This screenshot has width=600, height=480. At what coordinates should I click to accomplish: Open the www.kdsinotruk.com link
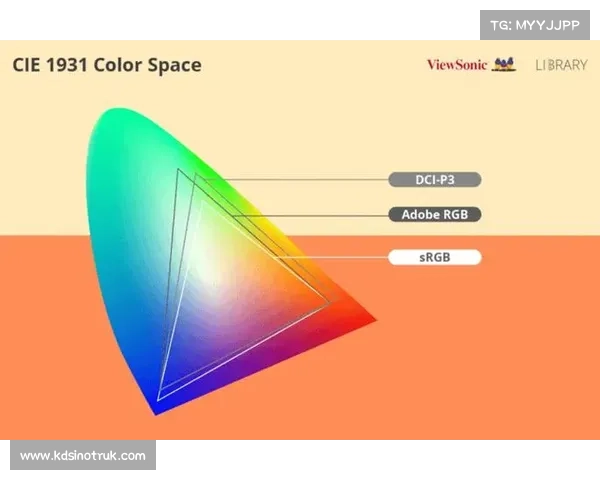pyautogui.click(x=83, y=456)
